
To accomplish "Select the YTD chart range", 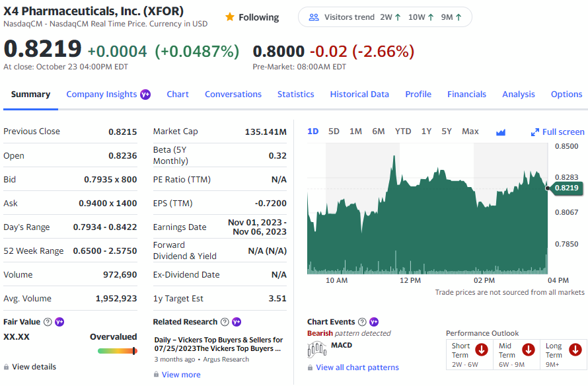I will point(403,132).
